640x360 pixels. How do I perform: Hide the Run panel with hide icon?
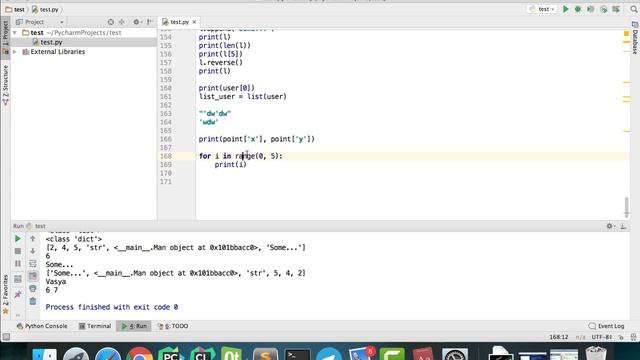[x=623, y=226]
